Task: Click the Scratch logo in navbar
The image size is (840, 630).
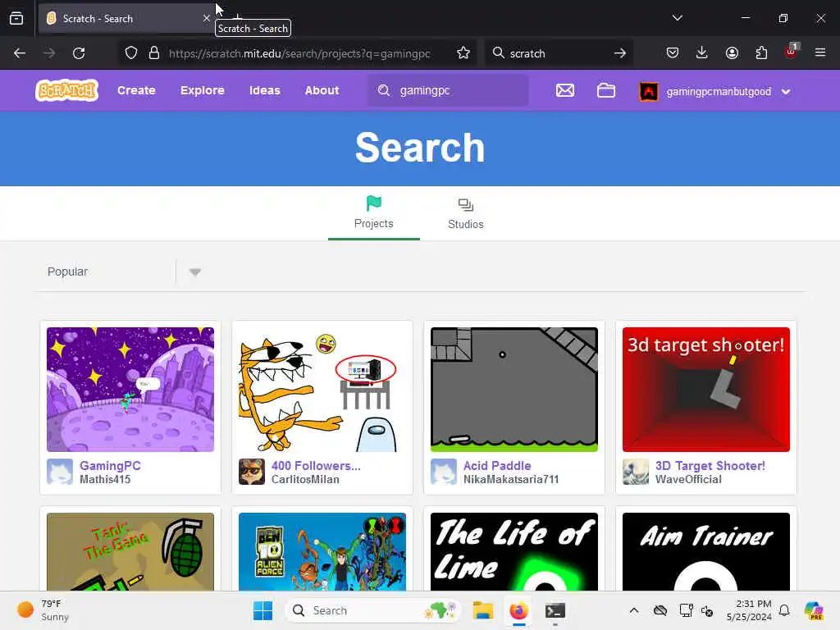Action: [x=67, y=90]
